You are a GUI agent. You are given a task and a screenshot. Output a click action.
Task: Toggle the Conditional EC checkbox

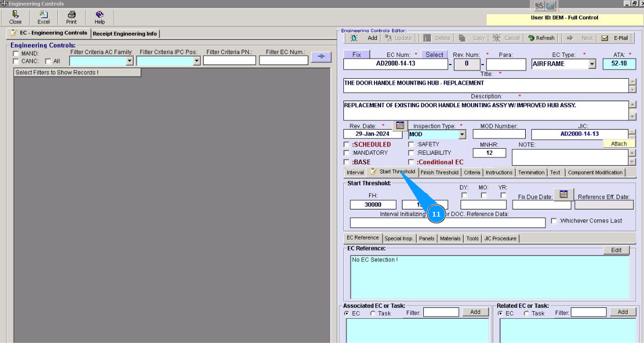(411, 162)
